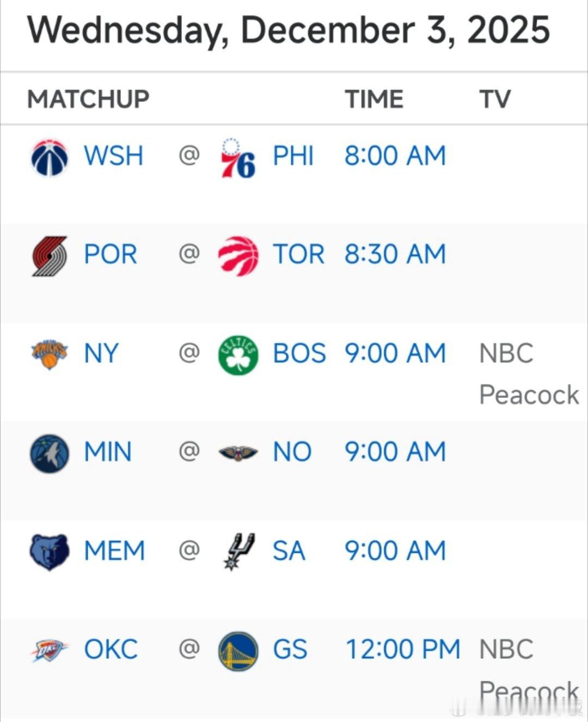Click the MEM team name
This screenshot has width=588, height=722.
tap(115, 550)
